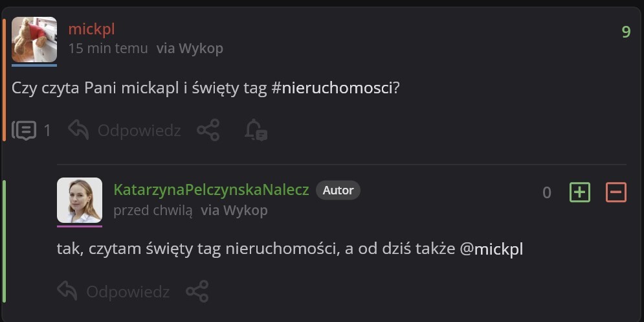Share Katarzyna's reply via share icon
The height and width of the screenshot is (322, 644).
click(x=197, y=292)
